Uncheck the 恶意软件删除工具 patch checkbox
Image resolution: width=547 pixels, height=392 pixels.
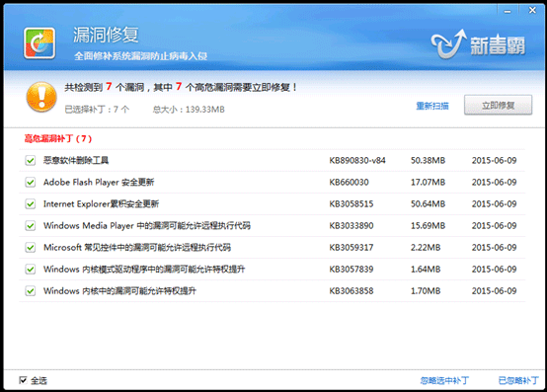(x=31, y=160)
